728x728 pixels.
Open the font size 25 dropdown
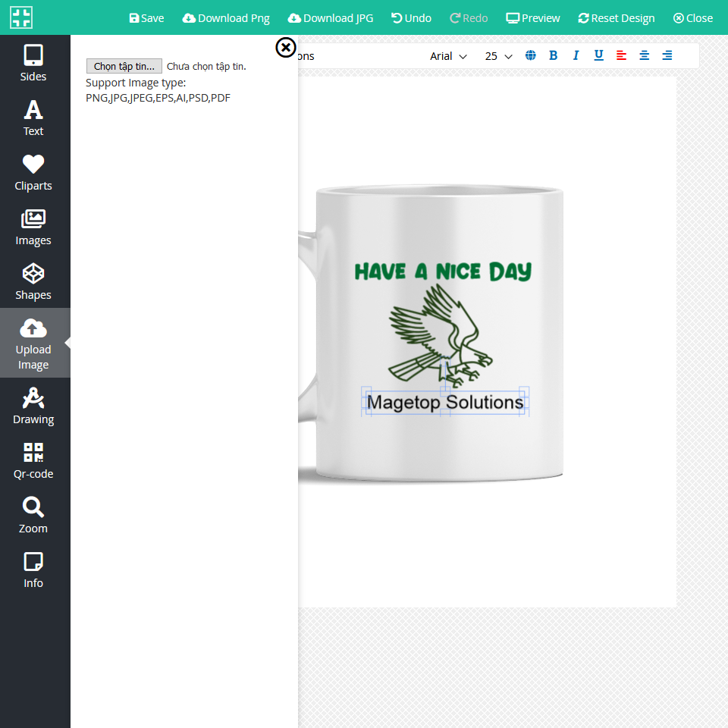499,56
